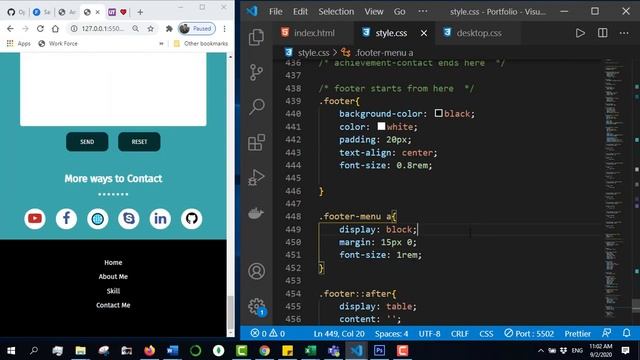640x360 pixels.
Task: Open the Explorer view in VS Code
Action: pos(256,37)
